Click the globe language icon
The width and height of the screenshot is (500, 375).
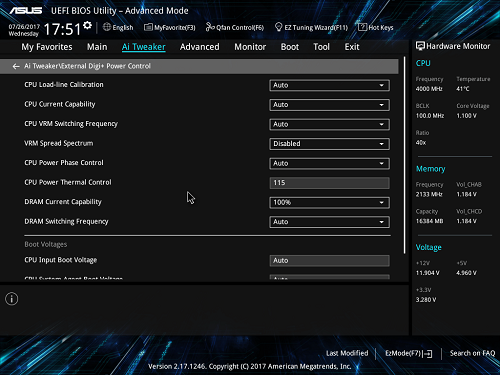107,27
